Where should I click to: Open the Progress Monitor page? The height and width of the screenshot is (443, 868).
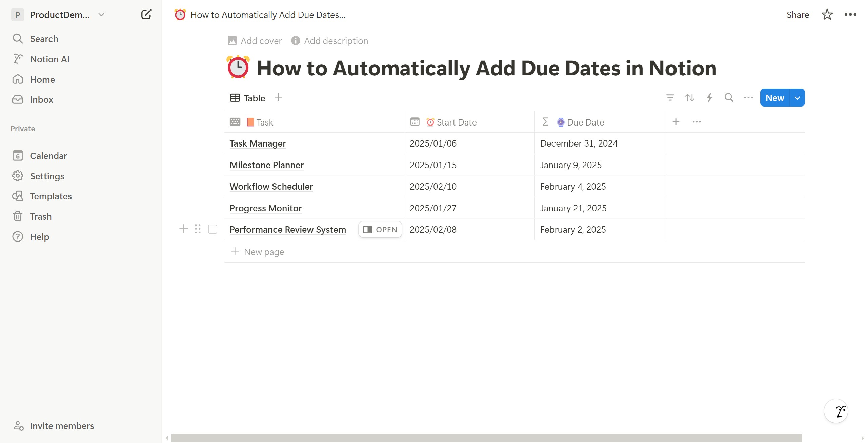click(x=266, y=208)
